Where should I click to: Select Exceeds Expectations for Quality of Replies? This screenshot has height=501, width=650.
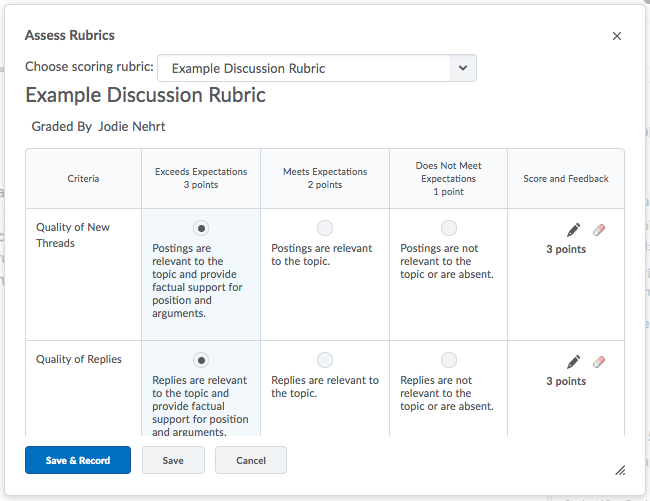pyautogui.click(x=201, y=360)
